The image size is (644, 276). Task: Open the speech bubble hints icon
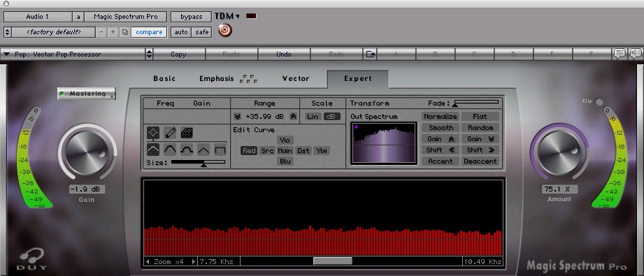(x=620, y=53)
